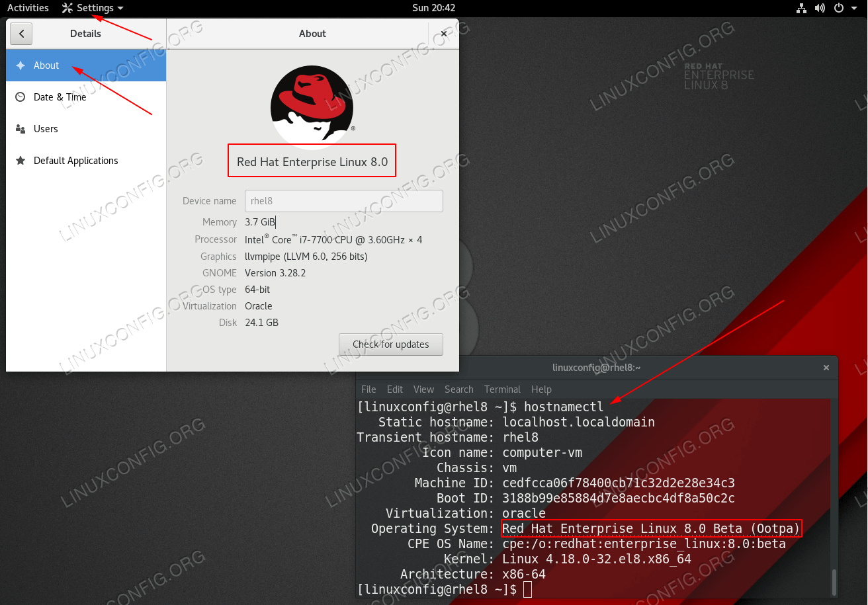The width and height of the screenshot is (868, 605).
Task: Open the Activities overview
Action: tap(28, 8)
